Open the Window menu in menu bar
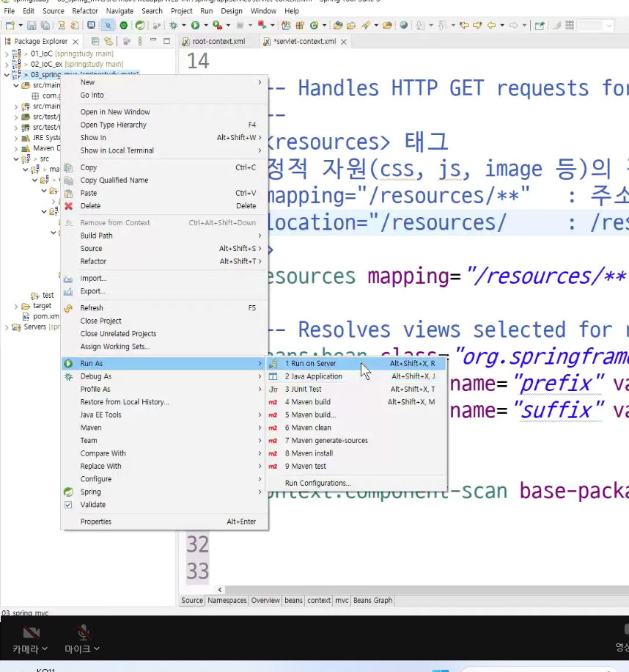Screen dimensions: 629x672 pos(263,11)
